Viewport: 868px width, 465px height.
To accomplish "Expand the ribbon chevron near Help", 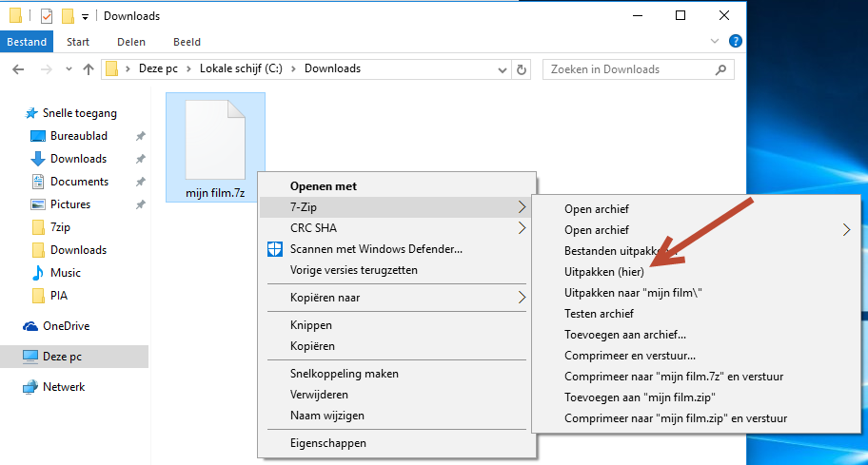I will (715, 42).
